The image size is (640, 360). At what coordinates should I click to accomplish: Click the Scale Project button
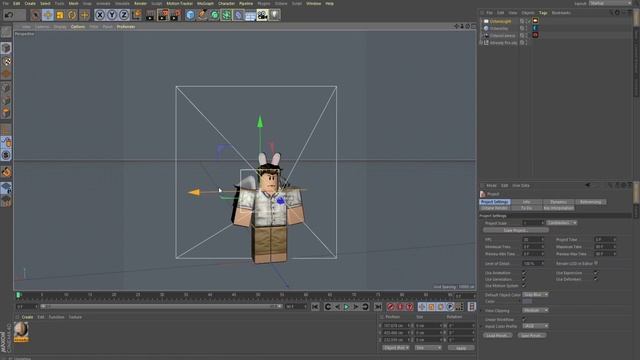[x=516, y=231]
